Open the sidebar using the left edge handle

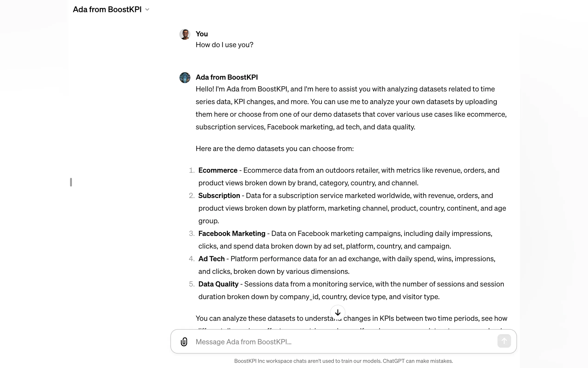pyautogui.click(x=71, y=182)
